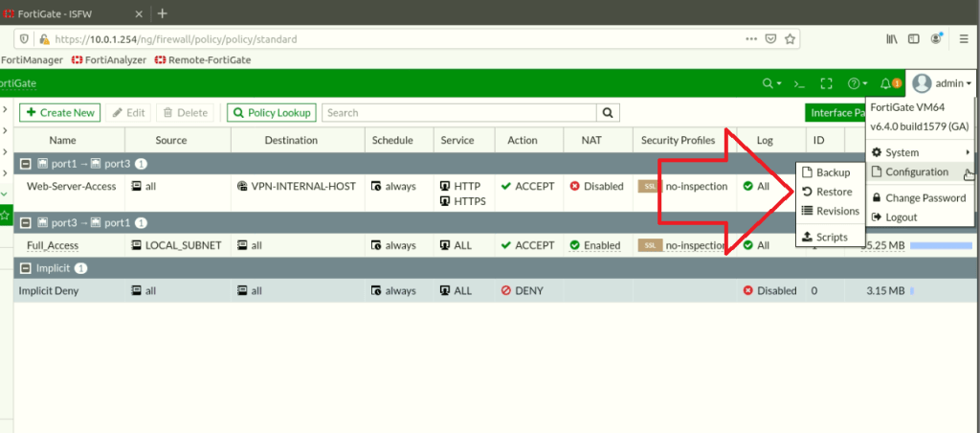Collapse the Implicit policy section

point(26,268)
